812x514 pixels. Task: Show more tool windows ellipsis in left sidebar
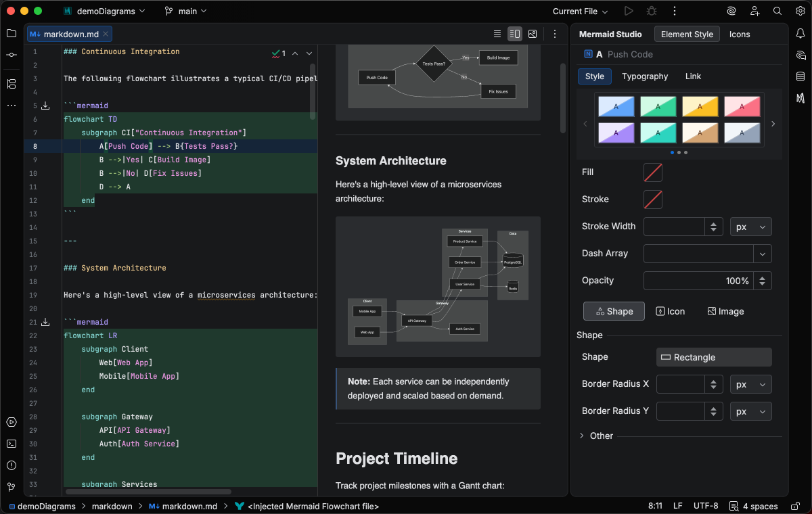point(12,106)
